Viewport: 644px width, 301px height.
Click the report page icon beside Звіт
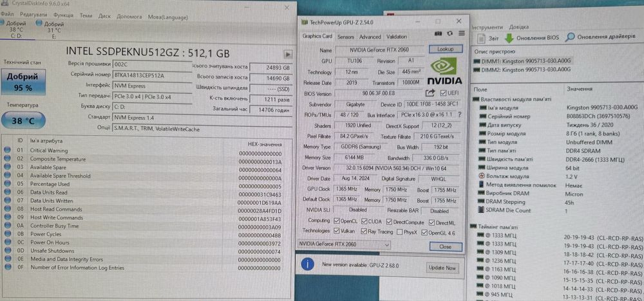482,38
